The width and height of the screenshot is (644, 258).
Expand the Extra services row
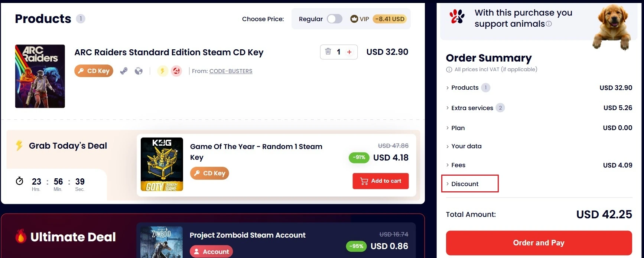coord(472,108)
